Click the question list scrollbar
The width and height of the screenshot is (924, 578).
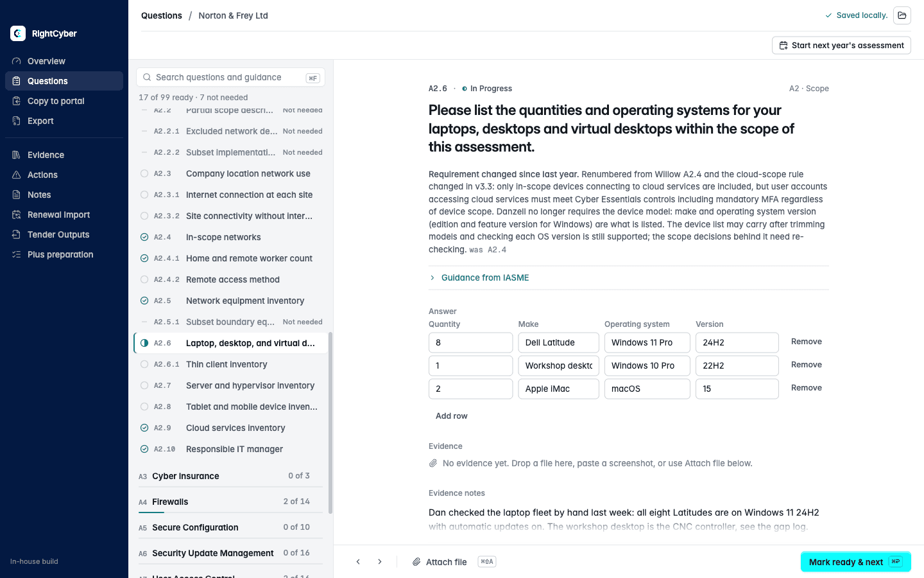[x=330, y=423]
